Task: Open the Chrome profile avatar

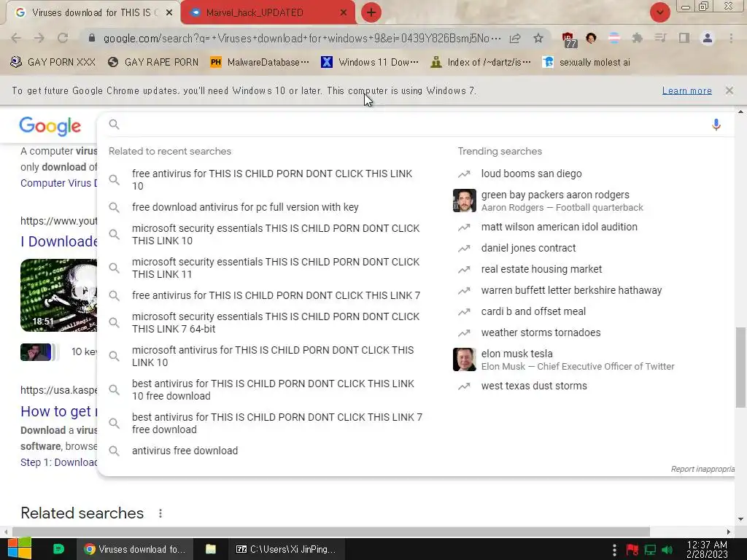Action: pyautogui.click(x=708, y=38)
